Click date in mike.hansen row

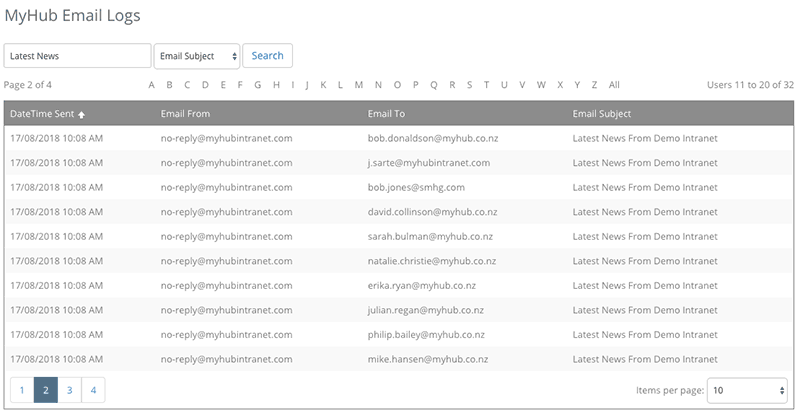56,359
